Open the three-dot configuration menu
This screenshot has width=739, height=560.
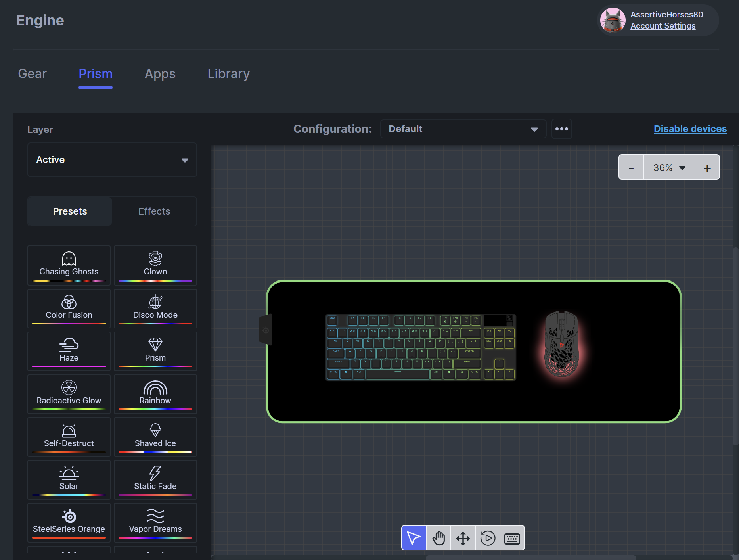pos(562,129)
